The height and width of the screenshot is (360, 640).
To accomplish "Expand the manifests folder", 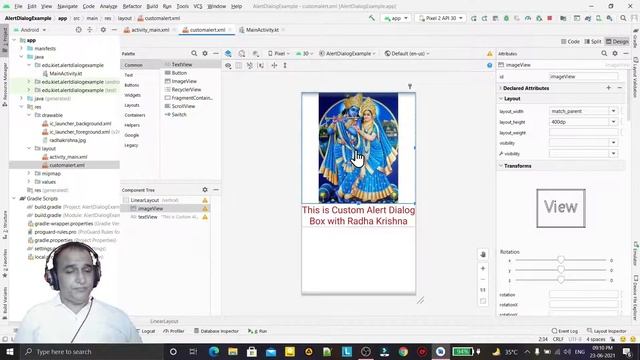I will (x=22, y=48).
